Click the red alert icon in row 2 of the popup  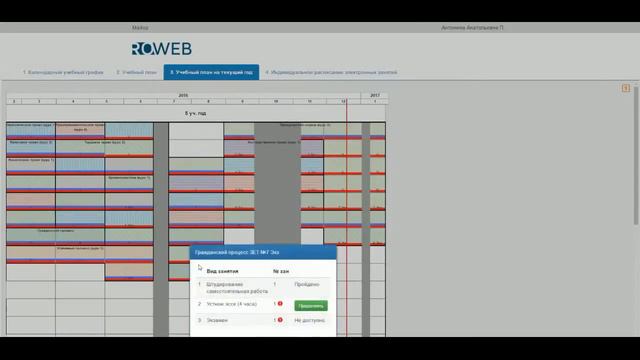pyautogui.click(x=280, y=304)
